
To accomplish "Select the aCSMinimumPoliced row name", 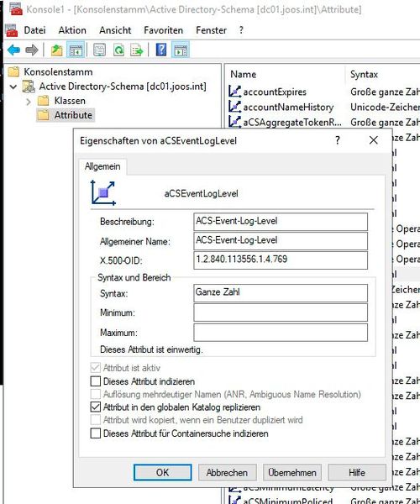I will [287, 501].
